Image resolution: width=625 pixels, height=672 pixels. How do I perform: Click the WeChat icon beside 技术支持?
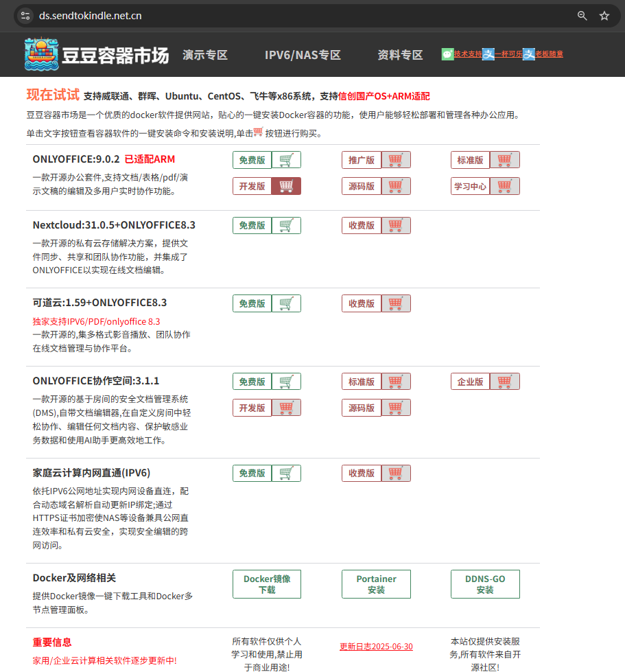[x=447, y=54]
